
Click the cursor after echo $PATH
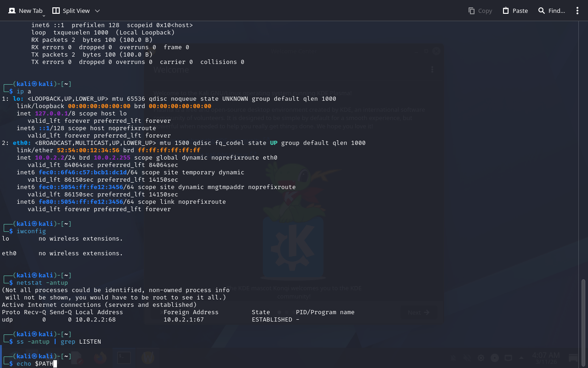point(55,364)
